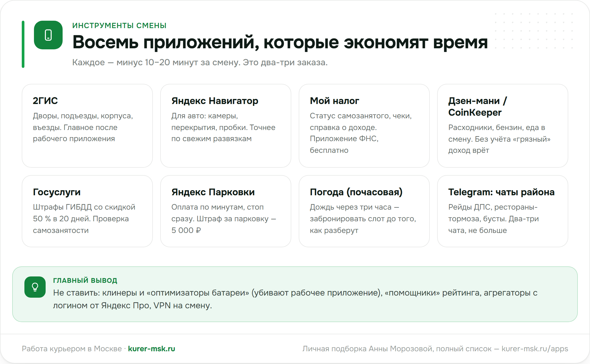
Task: Click the Telegram: чаты района title
Action: click(x=501, y=192)
